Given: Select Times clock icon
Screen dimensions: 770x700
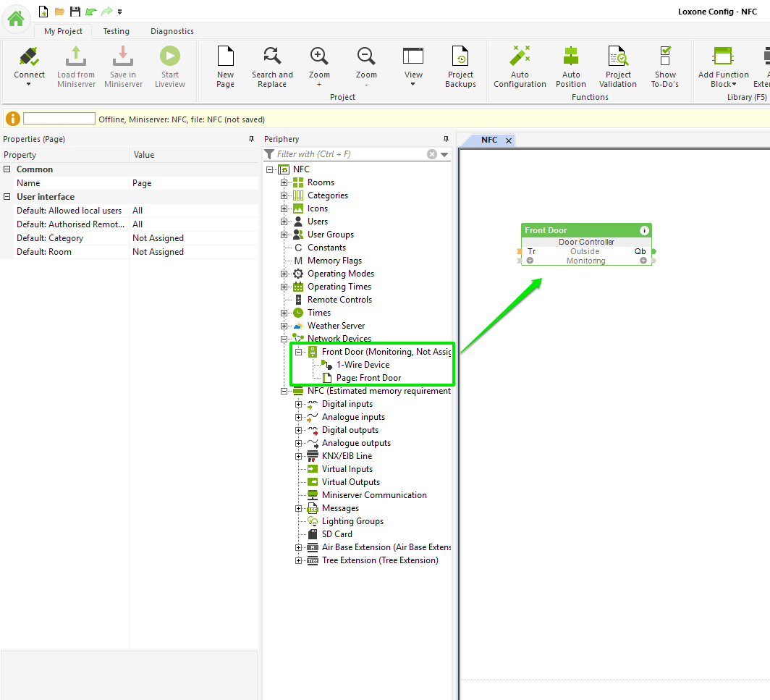Looking at the screenshot, I should pyautogui.click(x=298, y=313).
